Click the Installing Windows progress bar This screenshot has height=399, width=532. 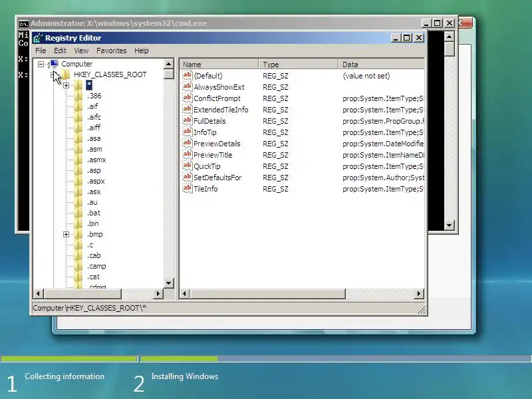(x=336, y=358)
